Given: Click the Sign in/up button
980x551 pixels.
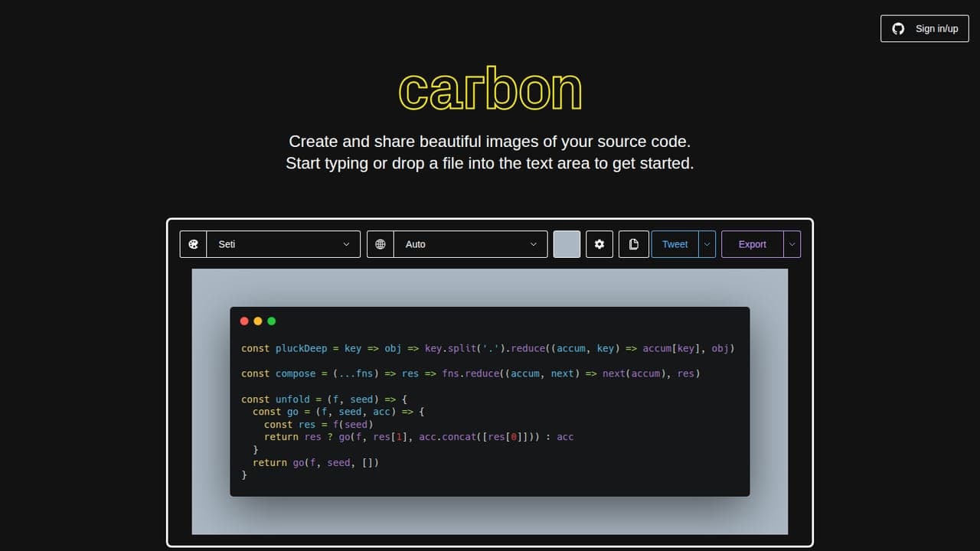Looking at the screenshot, I should coord(925,28).
